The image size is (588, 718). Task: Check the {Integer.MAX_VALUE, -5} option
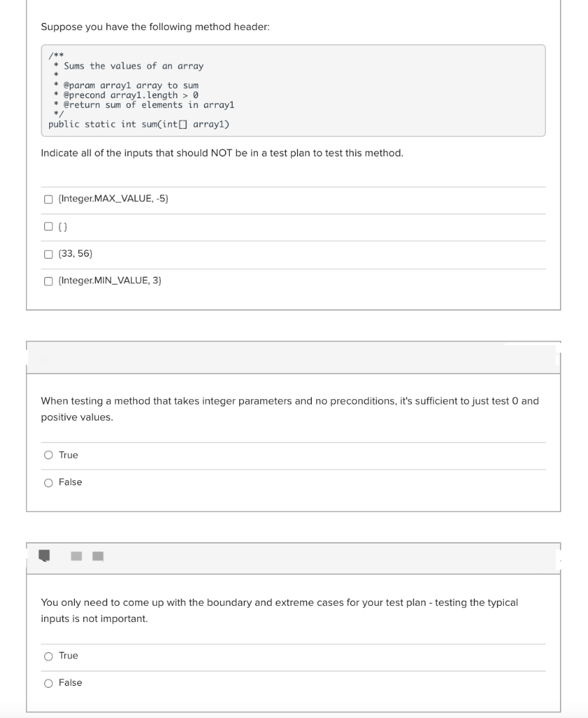[48, 198]
